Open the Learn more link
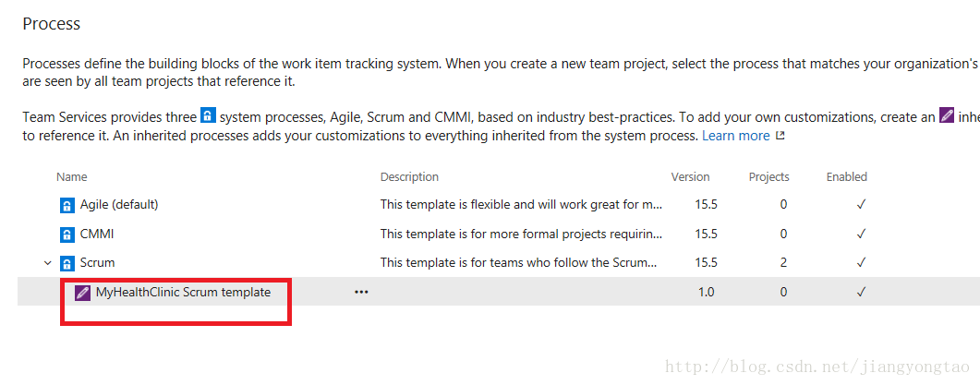Viewport: 980px width, 385px height. (x=735, y=136)
